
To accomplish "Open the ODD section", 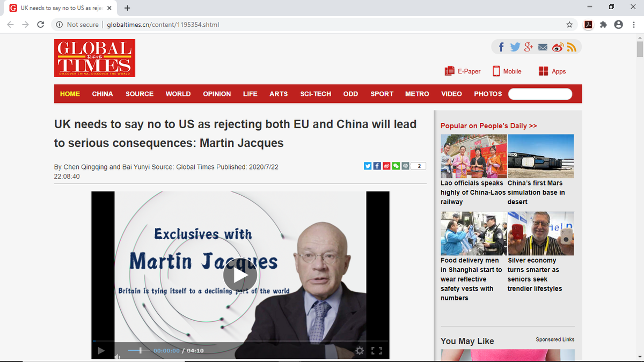I will pos(350,94).
